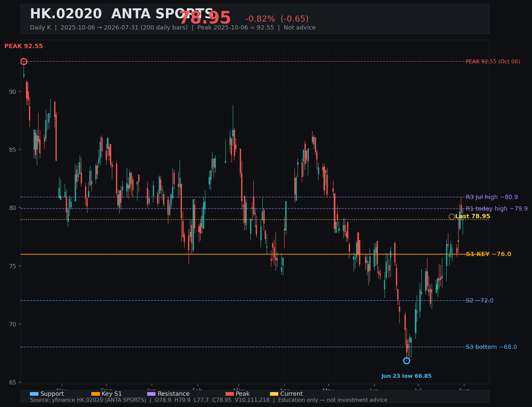Click the 90 y-axis tick label

(13, 92)
